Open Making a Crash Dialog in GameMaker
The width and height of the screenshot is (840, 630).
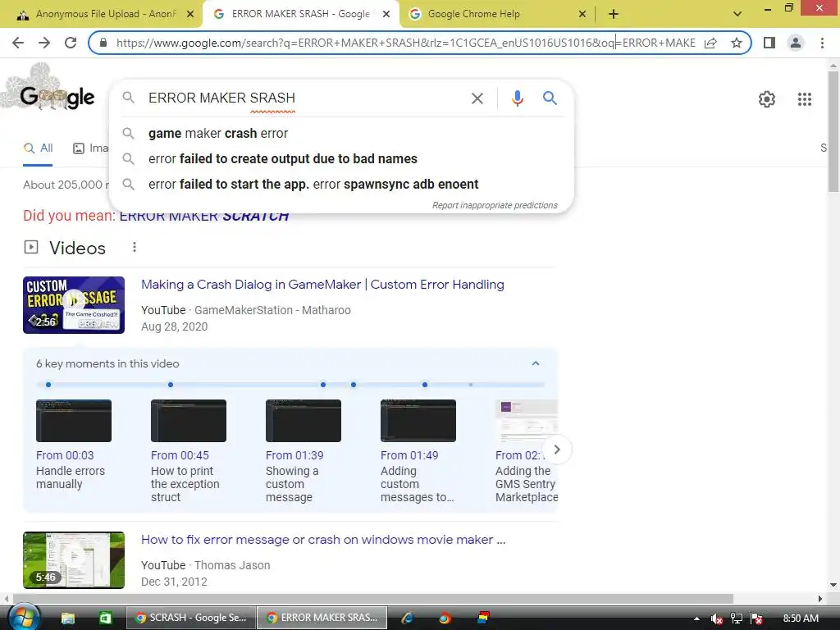pos(322,285)
